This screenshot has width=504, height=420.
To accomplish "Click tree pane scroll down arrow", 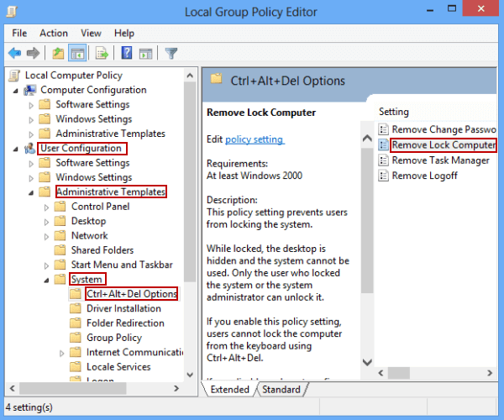I will [x=190, y=375].
